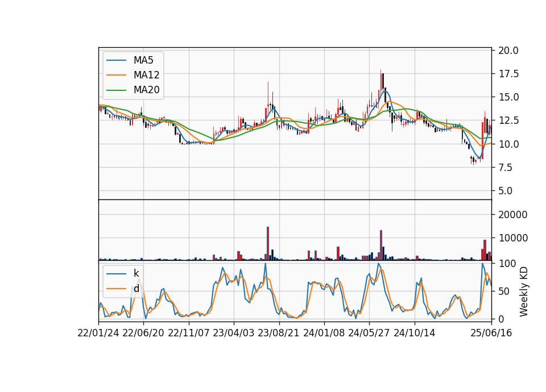
Task: Click the d legend entry
Action: 136,289
